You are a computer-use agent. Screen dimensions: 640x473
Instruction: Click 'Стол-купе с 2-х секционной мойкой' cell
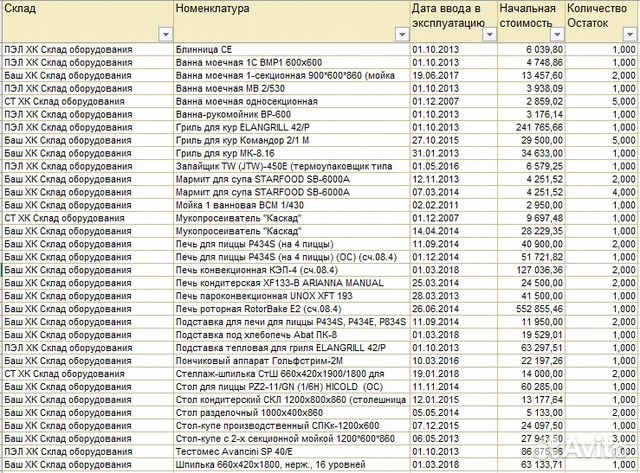pyautogui.click(x=292, y=439)
